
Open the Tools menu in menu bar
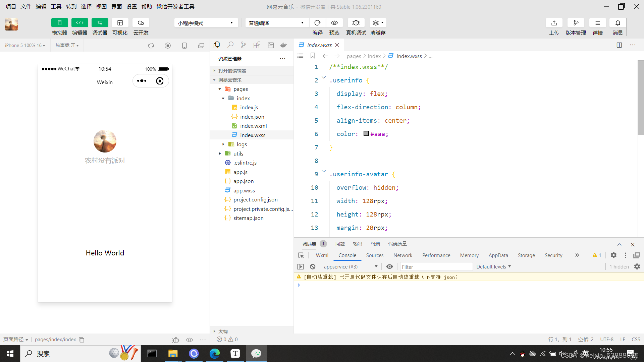point(56,6)
